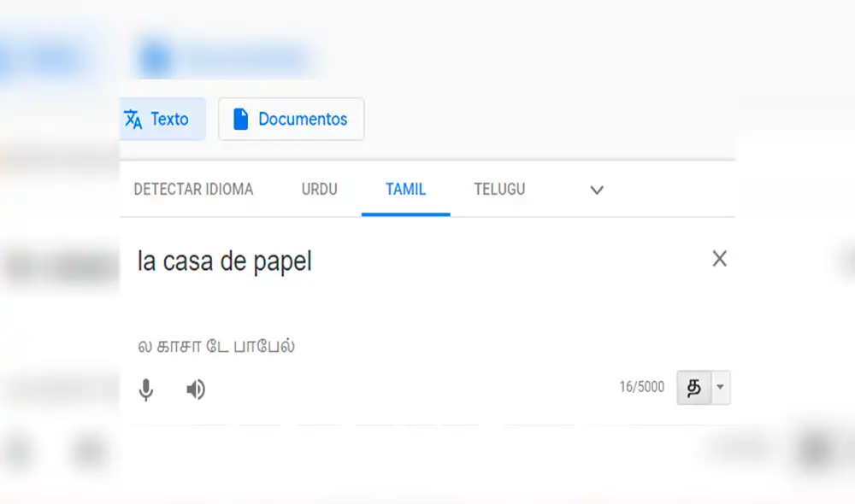Screen dimensions: 855x504
Task: Click the document icon beside 'Documentos'
Action: tap(241, 119)
